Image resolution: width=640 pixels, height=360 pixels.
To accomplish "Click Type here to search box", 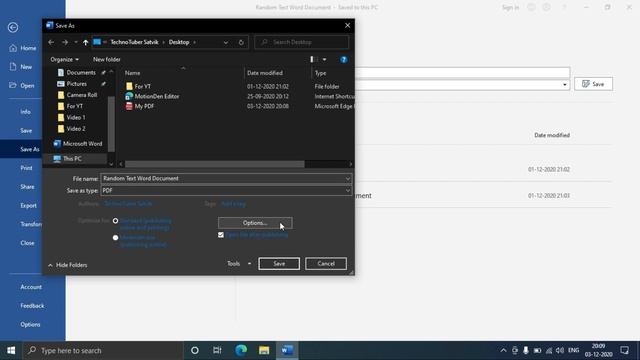I will pyautogui.click(x=102, y=351).
